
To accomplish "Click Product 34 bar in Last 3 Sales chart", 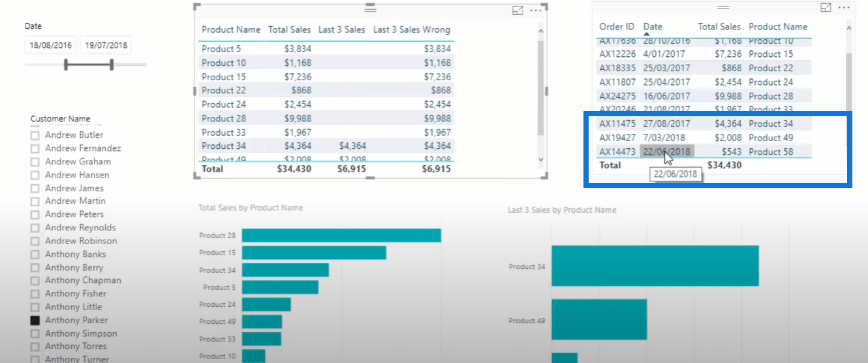I will (655, 266).
